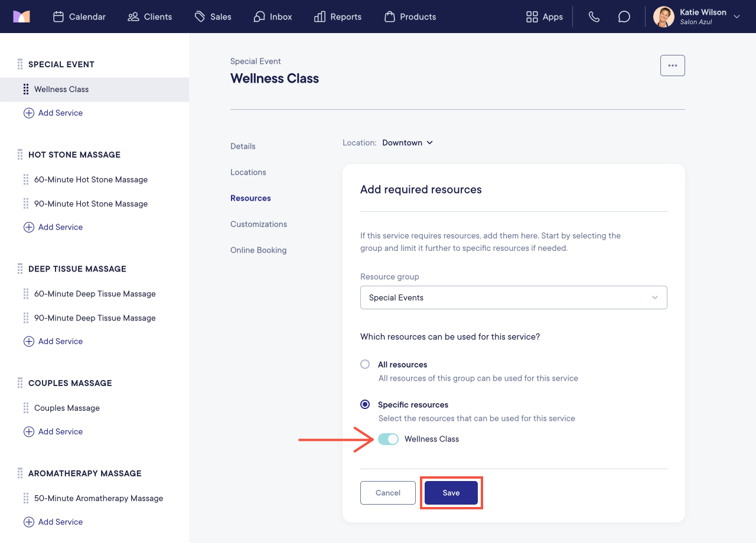Image resolution: width=756 pixels, height=543 pixels.
Task: Click the Apps grid icon
Action: (x=532, y=17)
